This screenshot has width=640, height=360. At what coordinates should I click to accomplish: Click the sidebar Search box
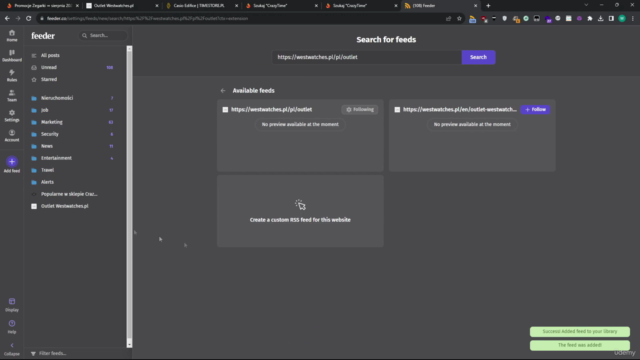click(x=103, y=36)
